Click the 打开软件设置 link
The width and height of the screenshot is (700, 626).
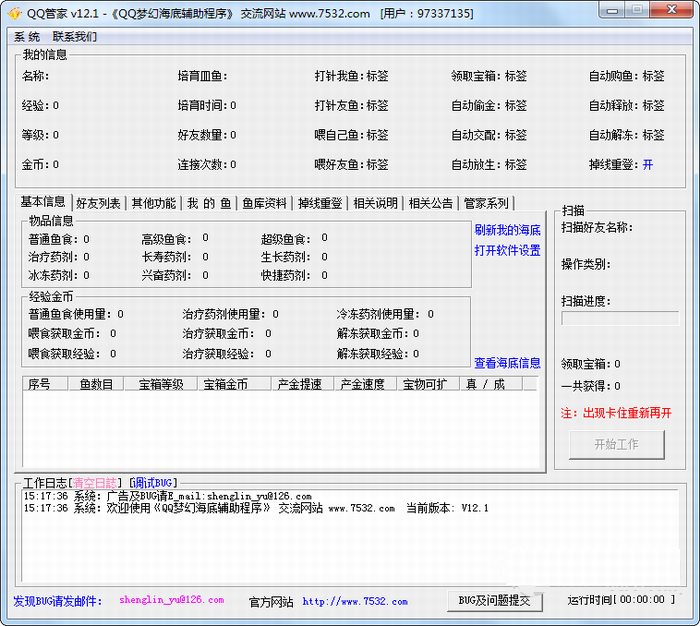click(x=507, y=250)
